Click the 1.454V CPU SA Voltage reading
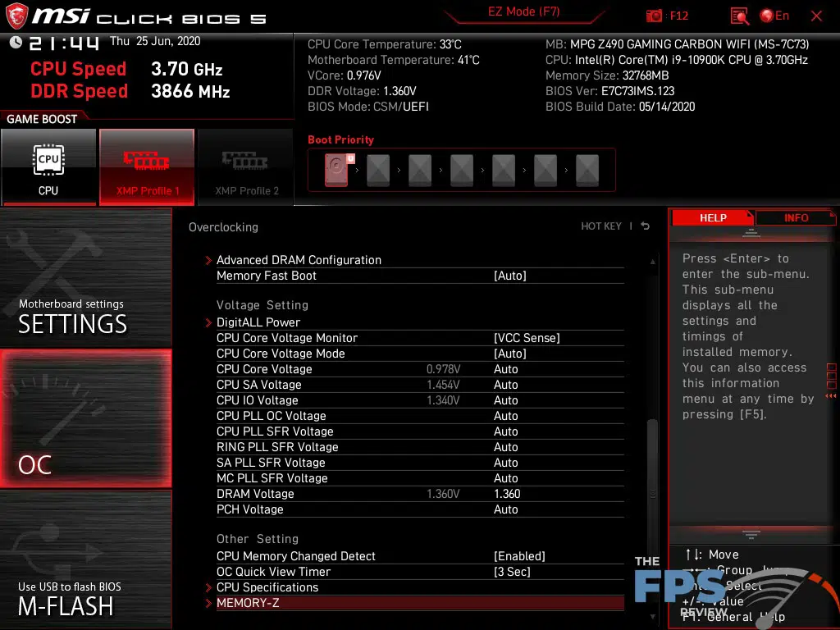 (443, 385)
